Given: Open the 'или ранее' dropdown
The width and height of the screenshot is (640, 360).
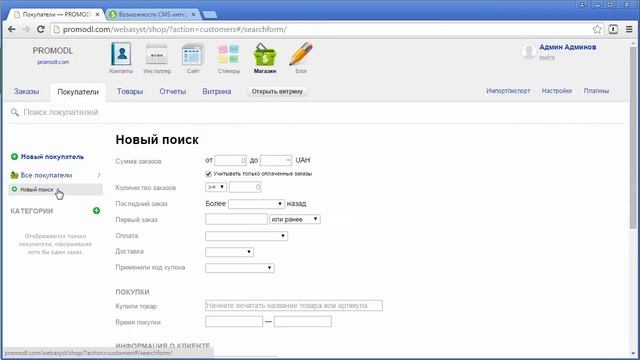Looking at the screenshot, I should point(295,219).
